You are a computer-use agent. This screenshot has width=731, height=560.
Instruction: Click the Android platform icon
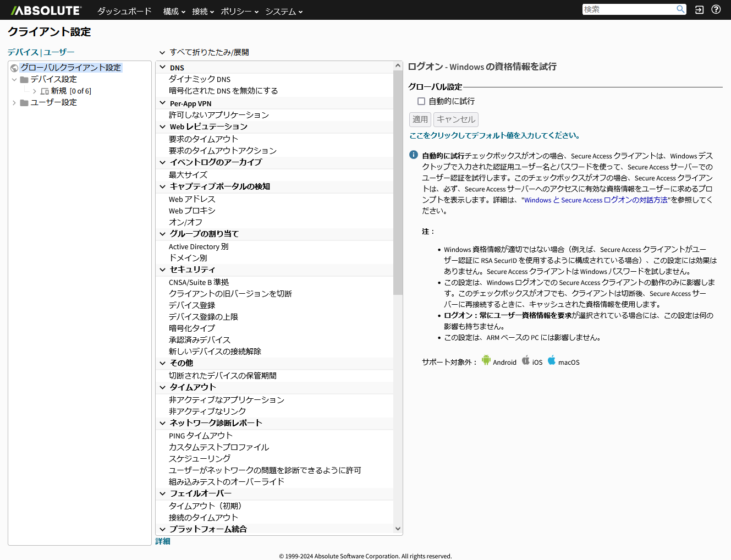tap(486, 360)
